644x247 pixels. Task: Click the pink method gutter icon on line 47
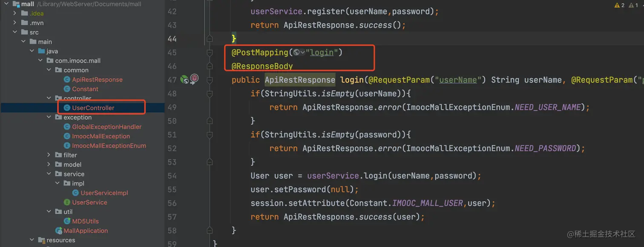pyautogui.click(x=194, y=79)
